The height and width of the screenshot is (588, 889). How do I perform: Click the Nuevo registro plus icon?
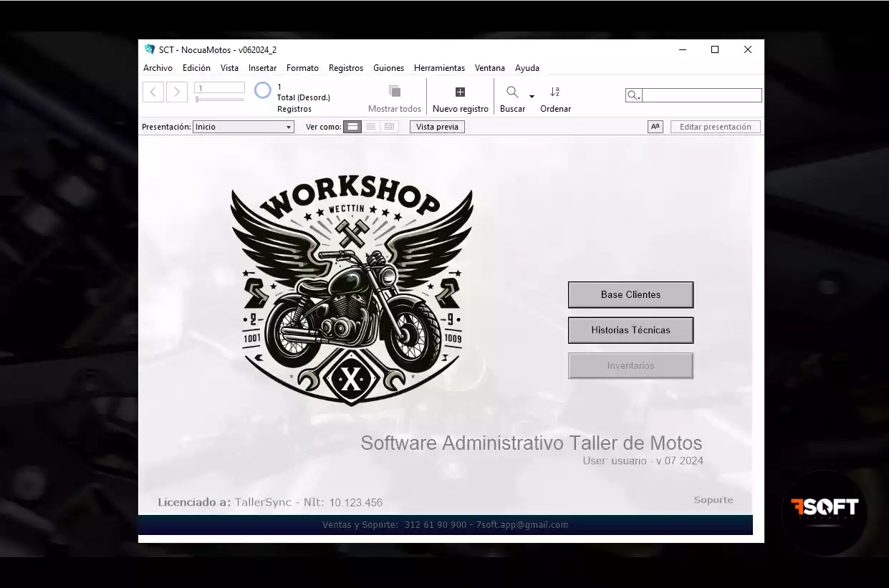[x=460, y=92]
